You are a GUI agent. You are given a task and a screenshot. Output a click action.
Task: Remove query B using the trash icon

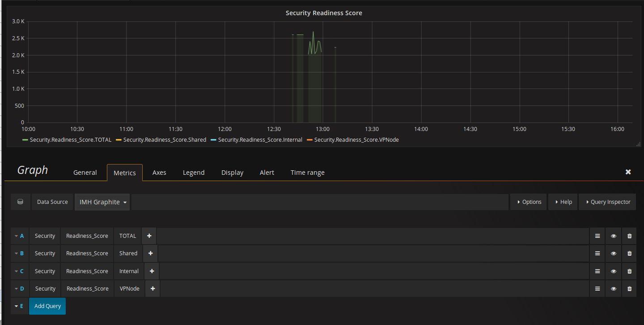[x=629, y=253]
